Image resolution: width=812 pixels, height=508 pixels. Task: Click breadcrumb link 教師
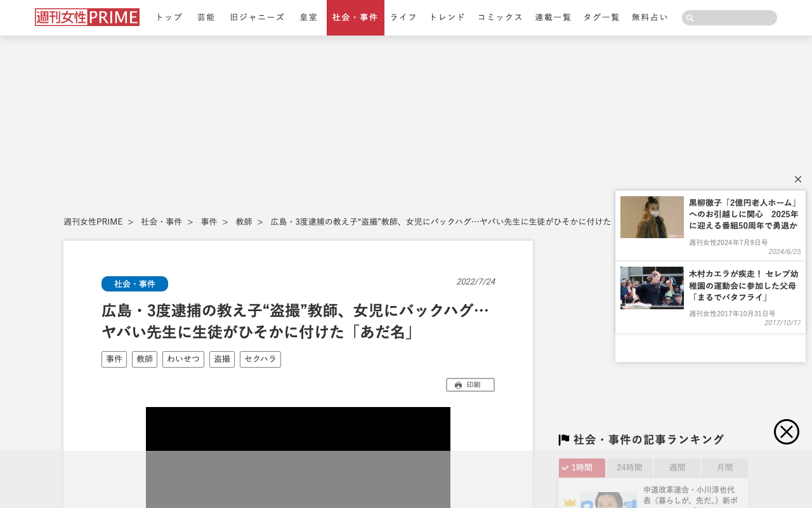(244, 222)
